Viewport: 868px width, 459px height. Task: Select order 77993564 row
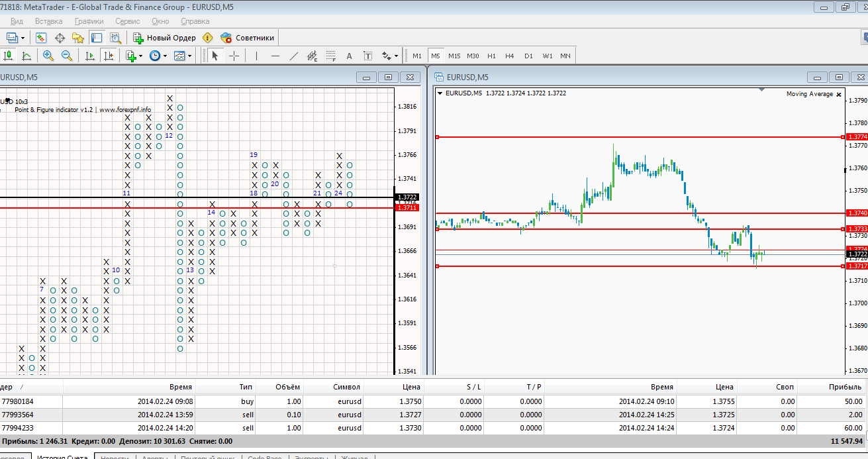pyautogui.click(x=432, y=415)
